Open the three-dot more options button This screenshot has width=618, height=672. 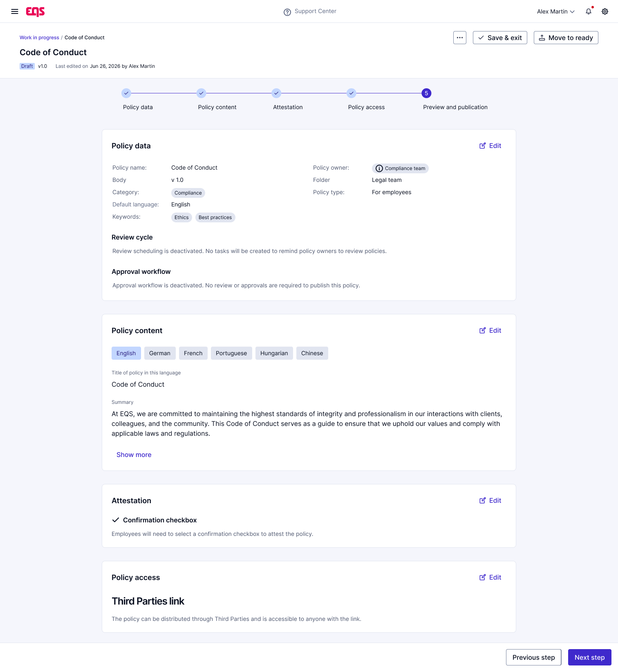(460, 38)
